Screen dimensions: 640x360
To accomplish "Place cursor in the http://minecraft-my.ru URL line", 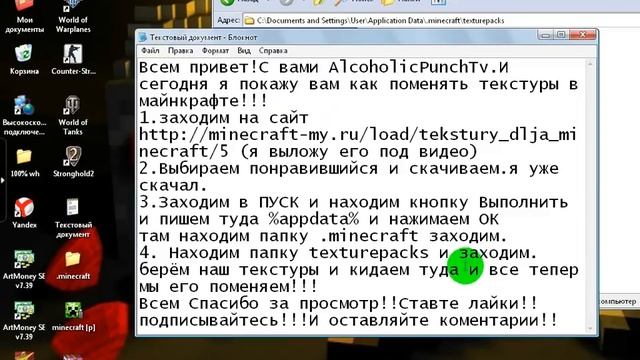I will [x=358, y=135].
